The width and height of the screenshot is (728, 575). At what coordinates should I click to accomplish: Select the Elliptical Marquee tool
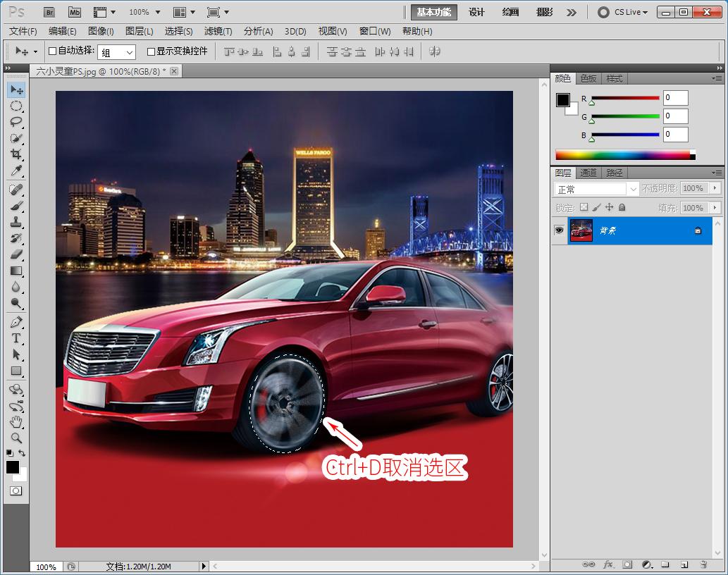(16, 106)
